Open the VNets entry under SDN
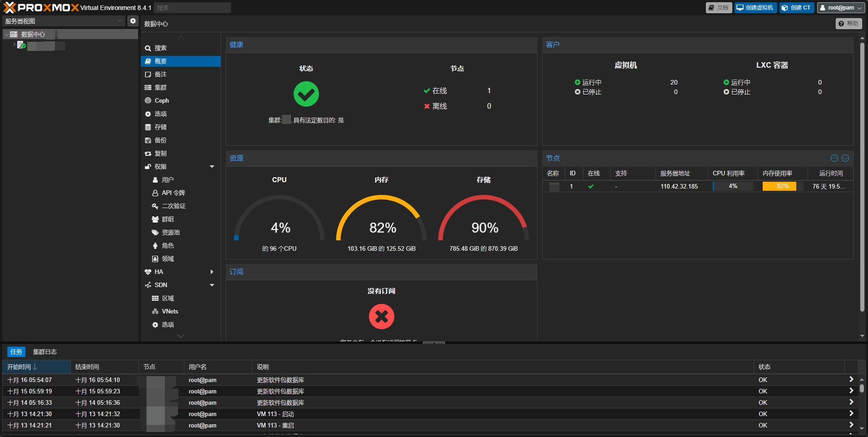Image resolution: width=868 pixels, height=437 pixels. coord(170,312)
